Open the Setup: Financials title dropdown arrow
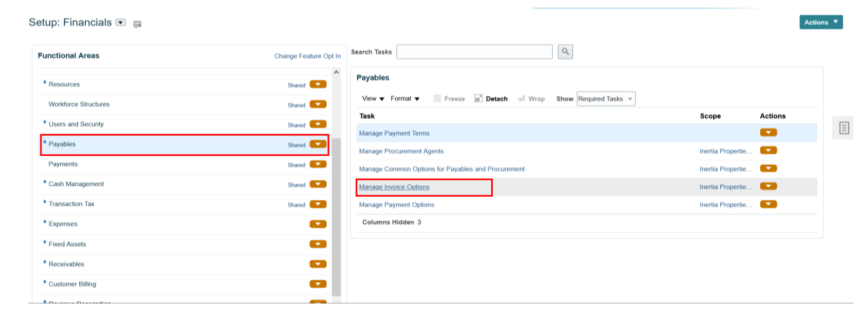 click(121, 23)
